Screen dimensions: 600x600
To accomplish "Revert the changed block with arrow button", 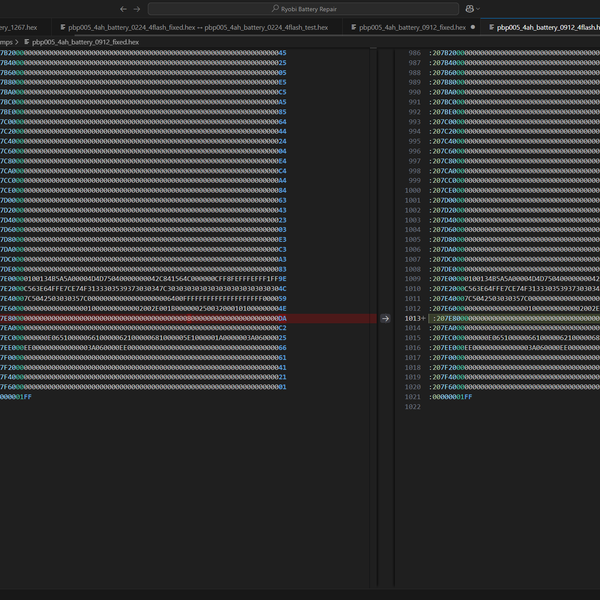I will (385, 318).
